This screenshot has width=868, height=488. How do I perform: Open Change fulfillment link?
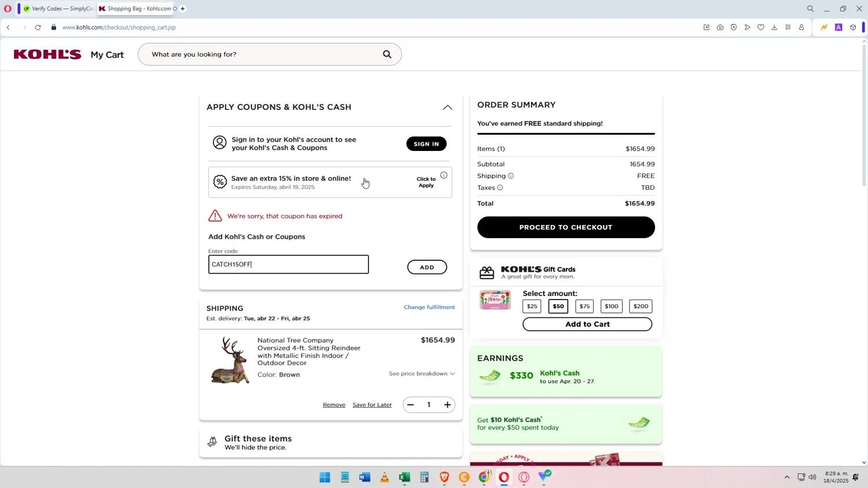[x=429, y=307]
